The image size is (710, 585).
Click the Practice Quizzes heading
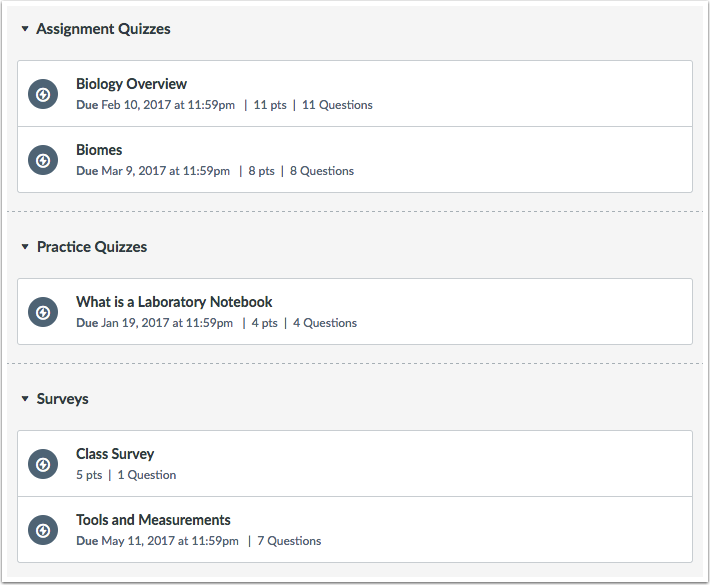click(92, 247)
